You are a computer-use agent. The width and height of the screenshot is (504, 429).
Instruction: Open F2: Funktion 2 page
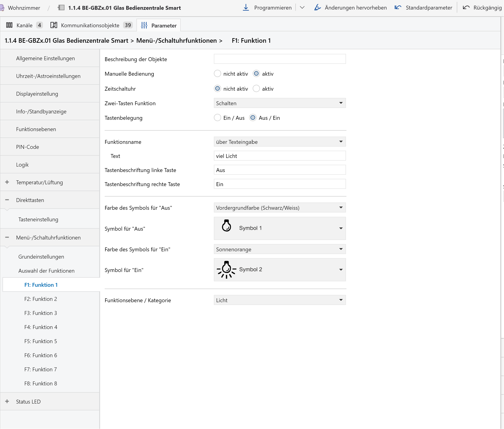point(41,299)
